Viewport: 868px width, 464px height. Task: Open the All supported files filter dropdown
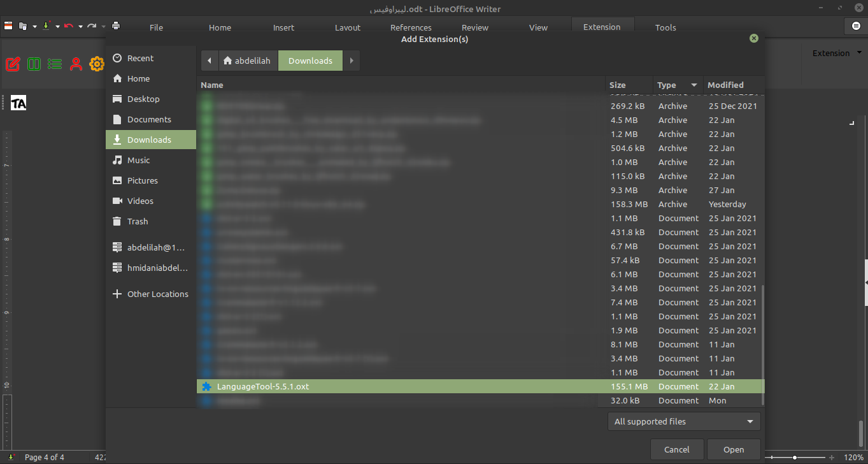[x=684, y=421]
